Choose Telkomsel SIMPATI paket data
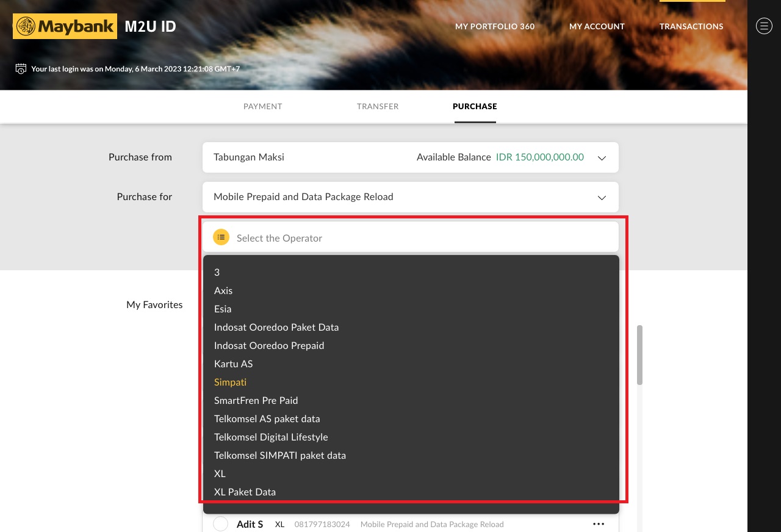Viewport: 781px width, 532px height. 411,455
